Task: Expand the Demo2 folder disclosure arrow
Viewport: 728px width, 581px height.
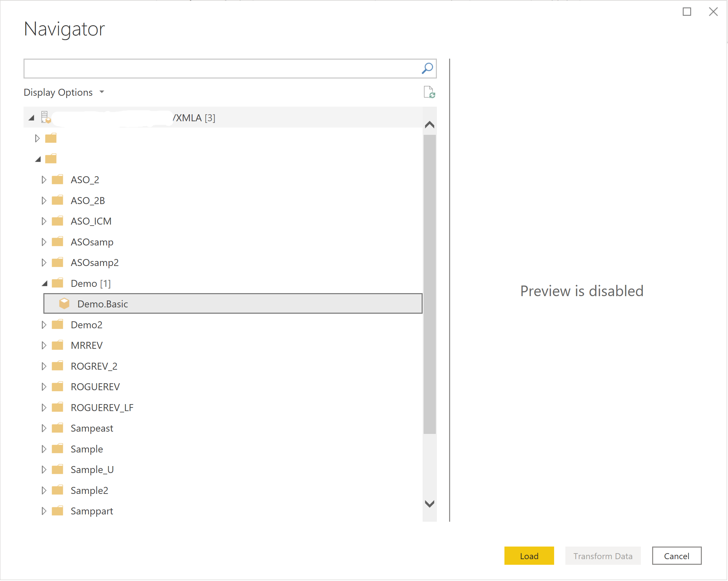Action: click(x=44, y=324)
